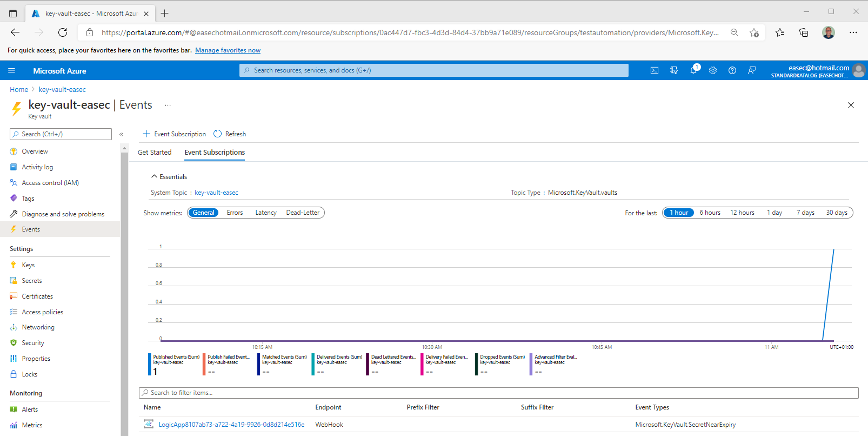Open Azure Cloud Shell icon
868x436 pixels.
pyautogui.click(x=654, y=70)
